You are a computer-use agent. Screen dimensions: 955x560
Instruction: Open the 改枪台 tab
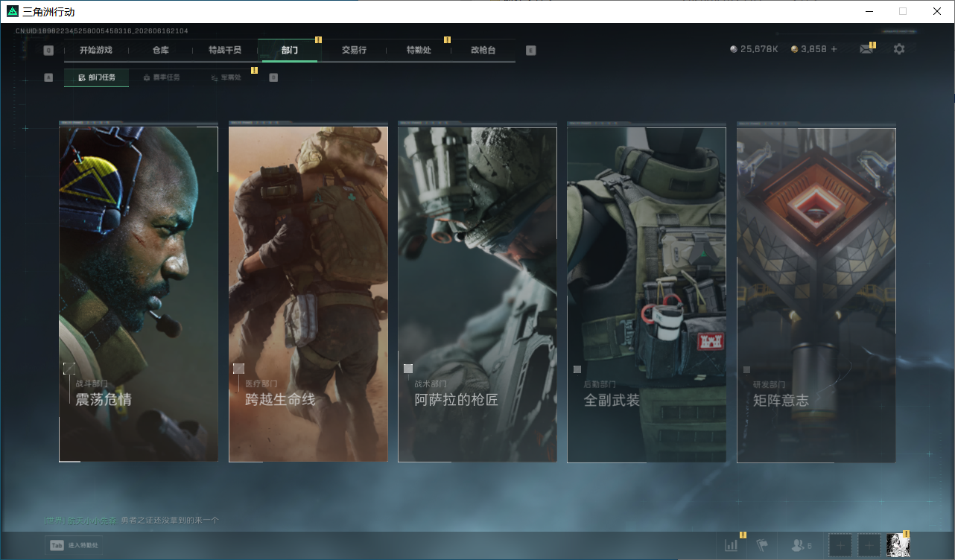pos(483,50)
